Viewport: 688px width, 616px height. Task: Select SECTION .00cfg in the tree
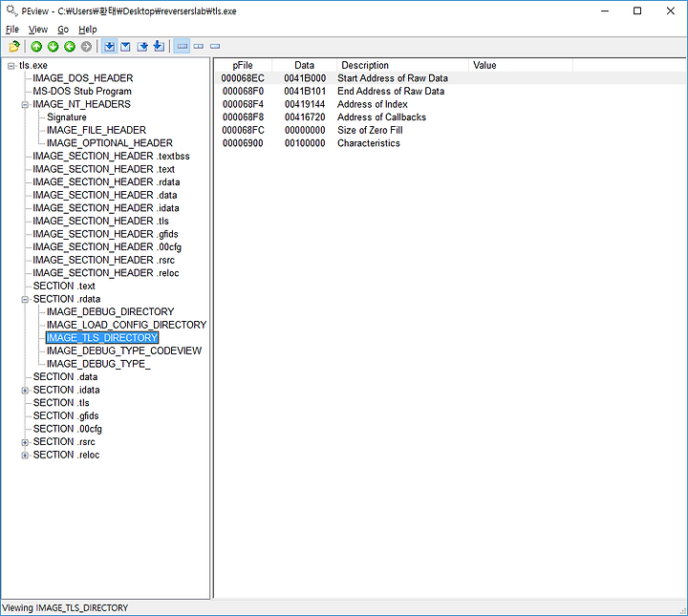pyautogui.click(x=68, y=429)
